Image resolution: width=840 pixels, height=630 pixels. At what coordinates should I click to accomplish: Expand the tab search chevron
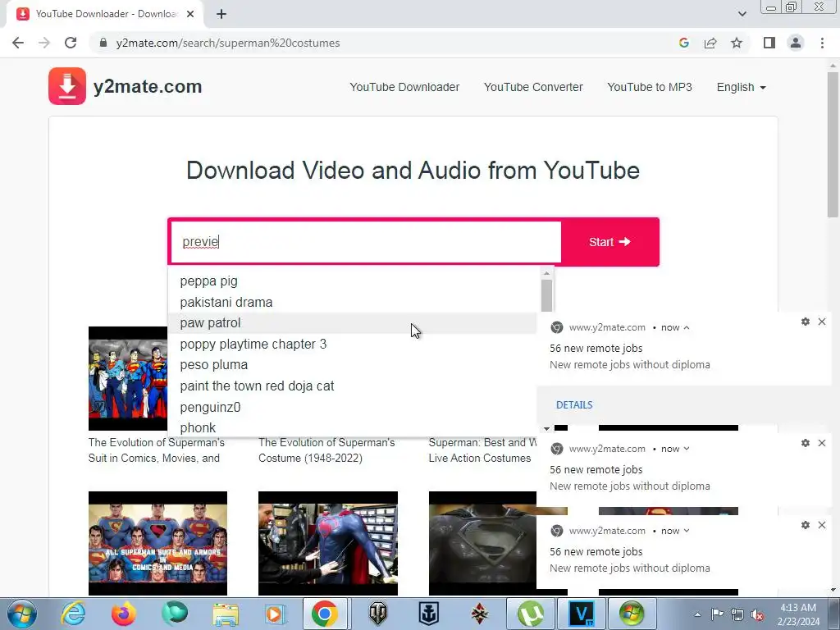(x=742, y=14)
